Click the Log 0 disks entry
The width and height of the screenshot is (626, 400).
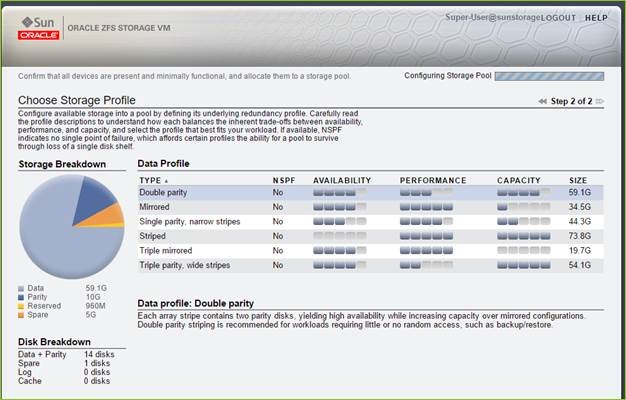(x=64, y=372)
